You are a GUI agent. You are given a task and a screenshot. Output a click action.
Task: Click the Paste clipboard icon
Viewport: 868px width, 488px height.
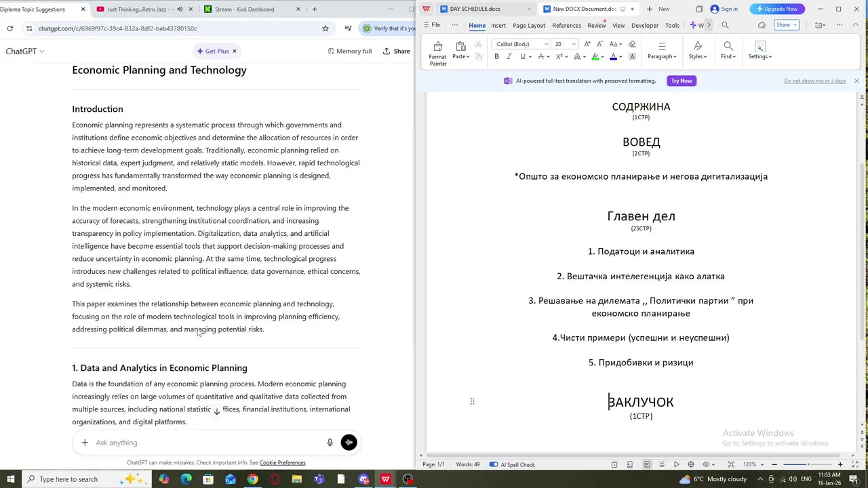[x=460, y=46]
